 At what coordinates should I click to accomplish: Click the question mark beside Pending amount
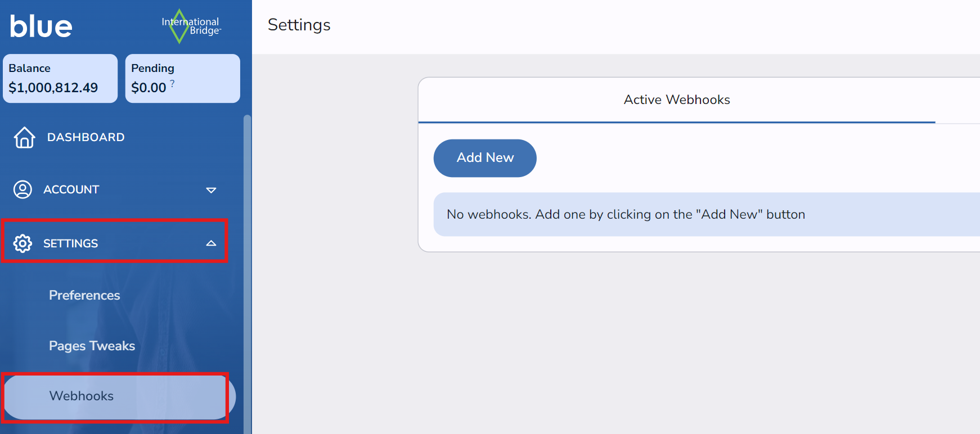coord(172,83)
